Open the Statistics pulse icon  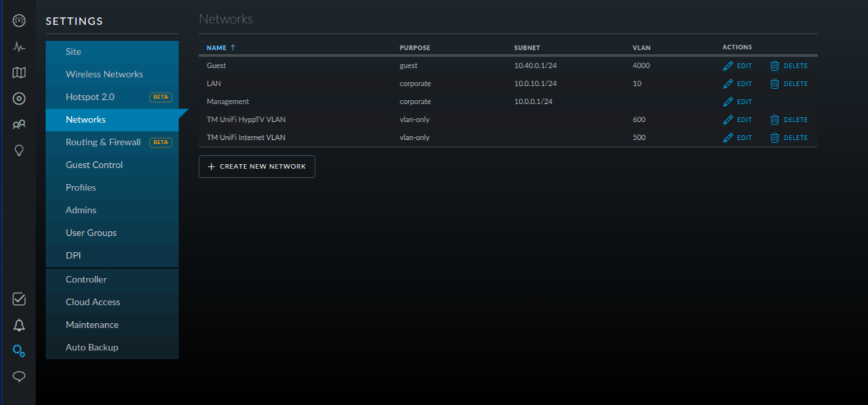coord(19,47)
